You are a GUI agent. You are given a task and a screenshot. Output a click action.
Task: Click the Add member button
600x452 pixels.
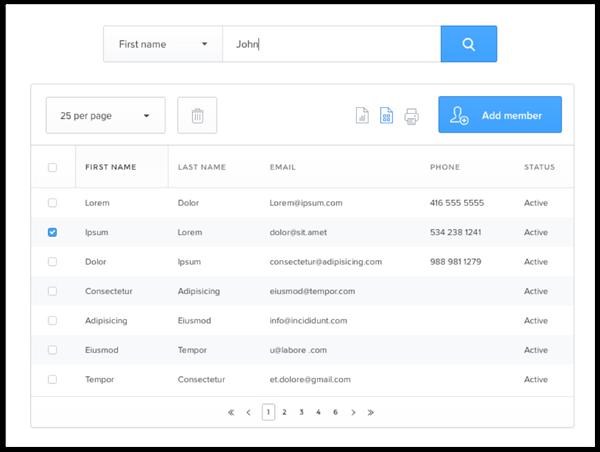tap(499, 115)
